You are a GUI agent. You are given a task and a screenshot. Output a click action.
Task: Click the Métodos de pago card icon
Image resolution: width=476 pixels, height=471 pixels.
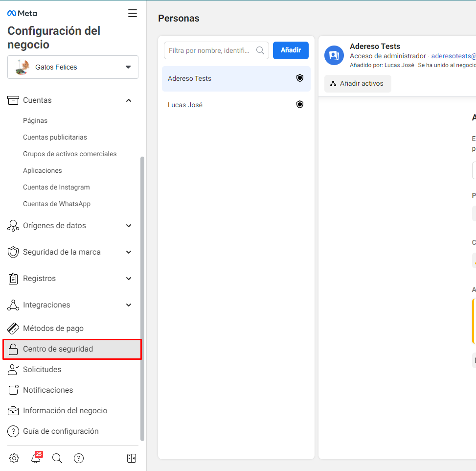13,329
